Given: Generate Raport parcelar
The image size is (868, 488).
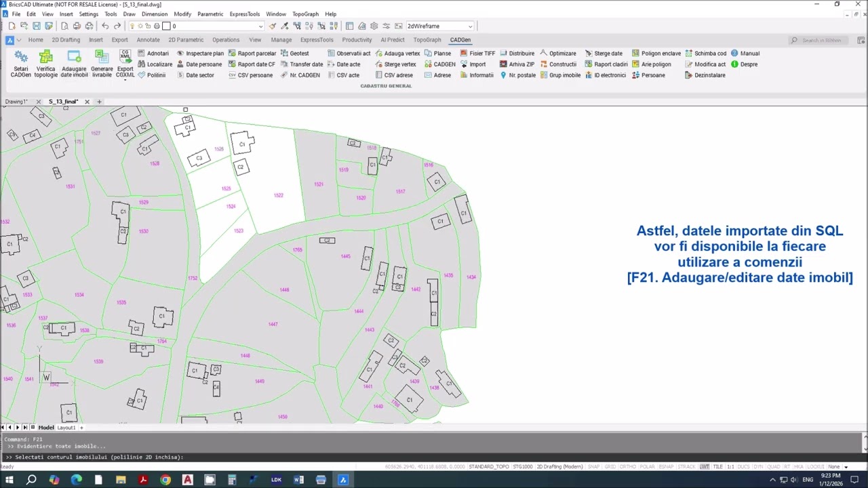Looking at the screenshot, I should [252, 54].
